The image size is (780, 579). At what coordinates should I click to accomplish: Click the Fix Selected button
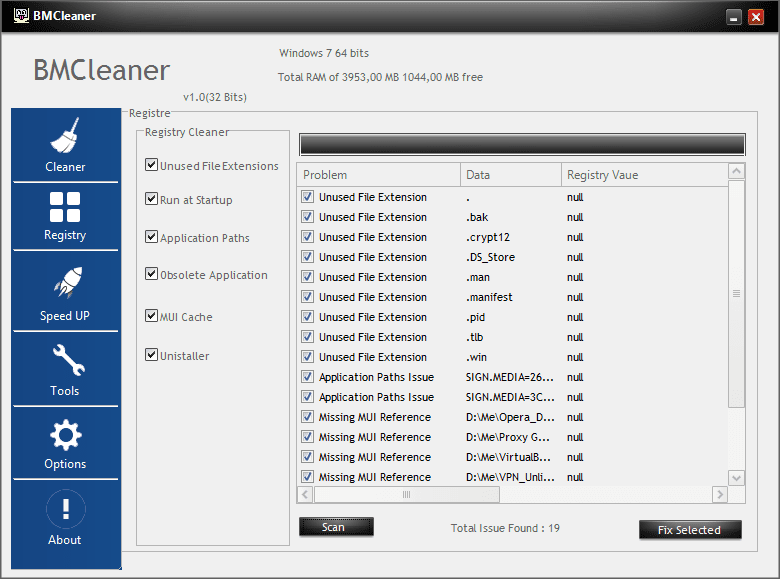pyautogui.click(x=690, y=530)
